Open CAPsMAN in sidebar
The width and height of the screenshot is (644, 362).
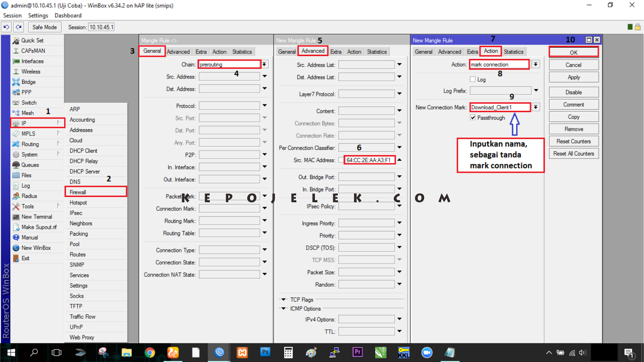33,51
